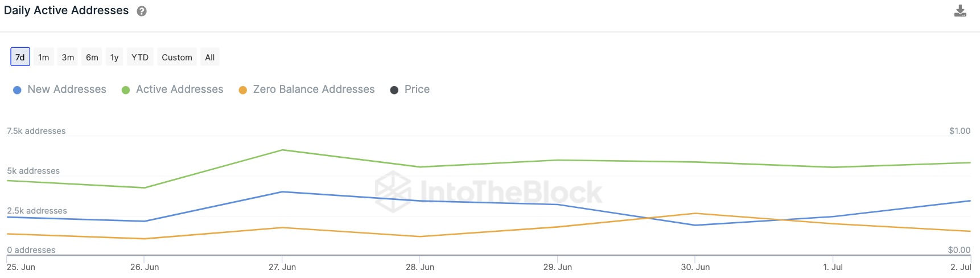Switch to the 3m time range
980x278 pixels.
click(68, 57)
